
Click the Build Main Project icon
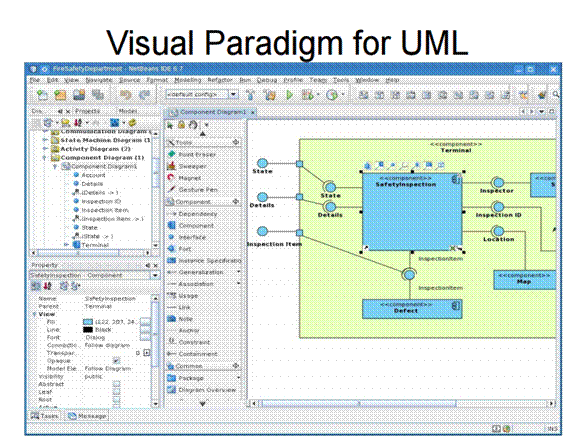coord(251,95)
